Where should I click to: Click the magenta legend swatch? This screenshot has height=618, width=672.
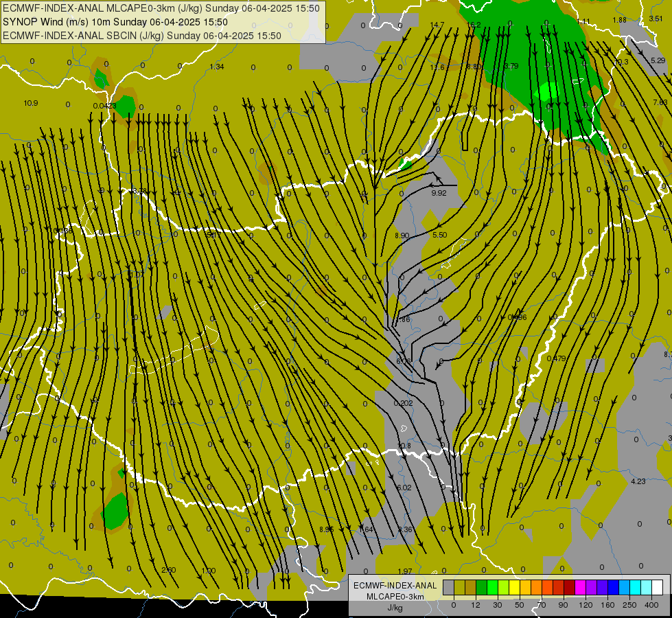(581, 587)
